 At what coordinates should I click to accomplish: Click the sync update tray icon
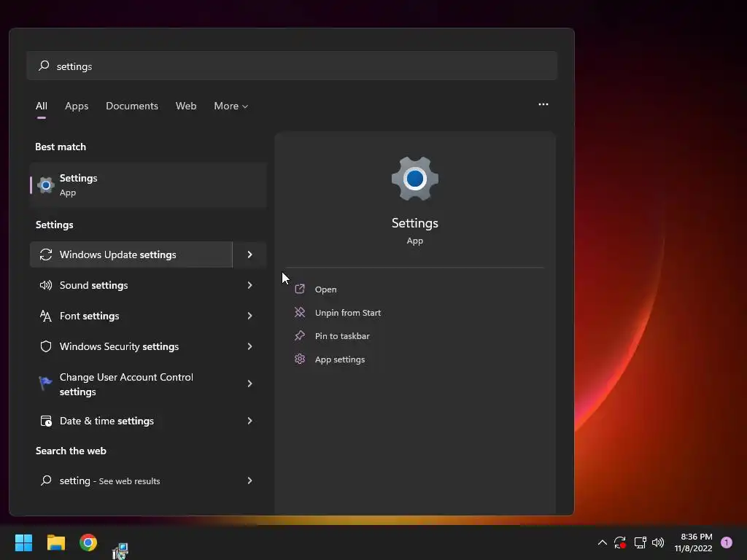click(x=620, y=542)
